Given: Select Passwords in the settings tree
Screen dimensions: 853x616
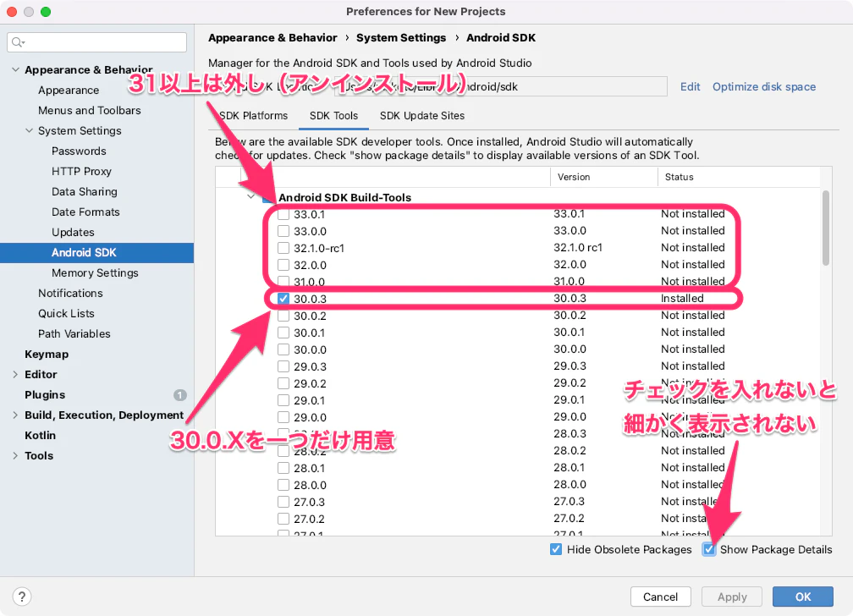Looking at the screenshot, I should [x=79, y=151].
